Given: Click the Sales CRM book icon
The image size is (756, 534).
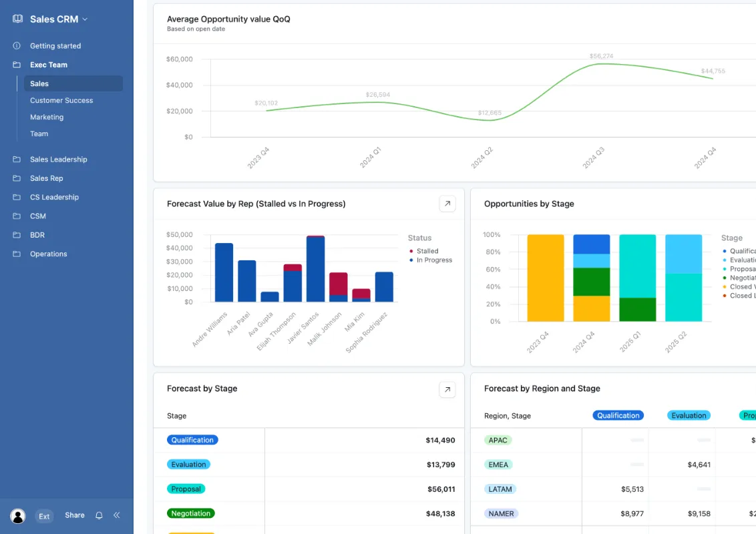Looking at the screenshot, I should [x=16, y=19].
